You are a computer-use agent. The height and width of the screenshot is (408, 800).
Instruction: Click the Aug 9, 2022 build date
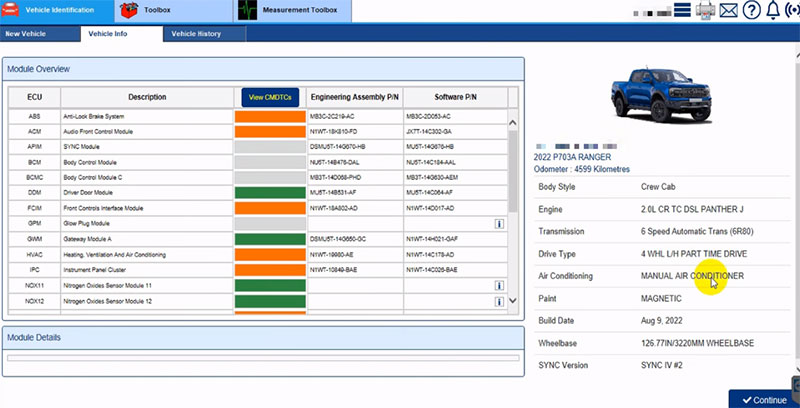coord(661,321)
